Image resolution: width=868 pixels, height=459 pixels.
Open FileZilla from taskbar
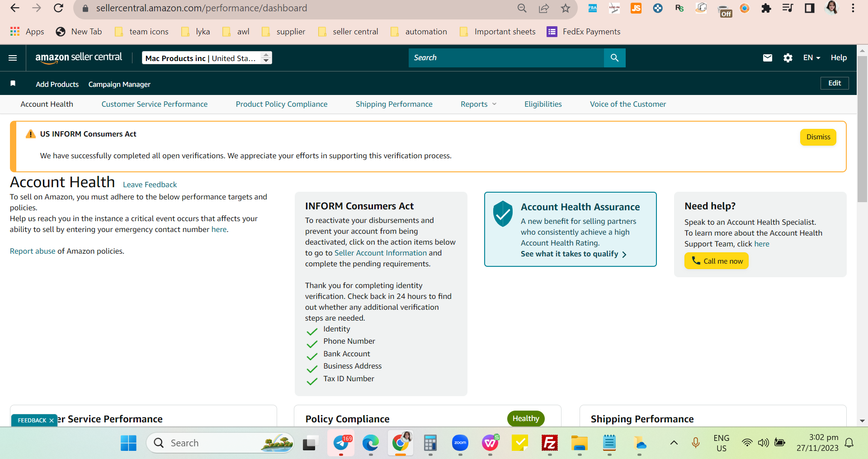tap(550, 443)
